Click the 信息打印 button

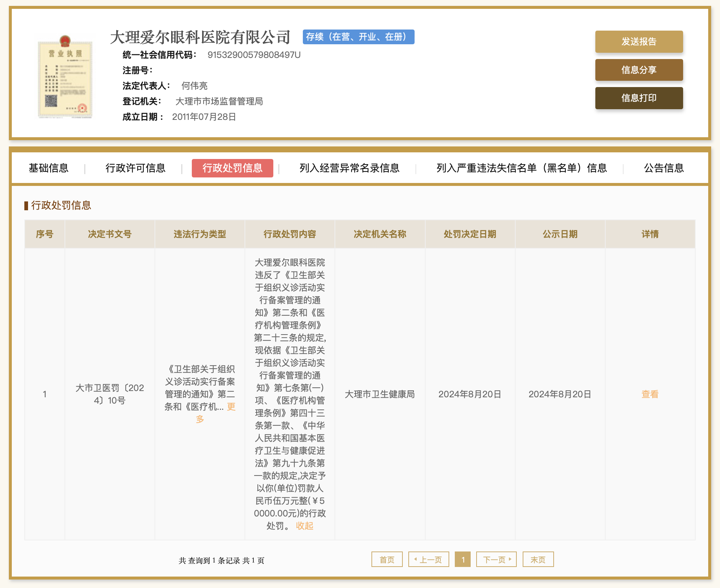638,98
